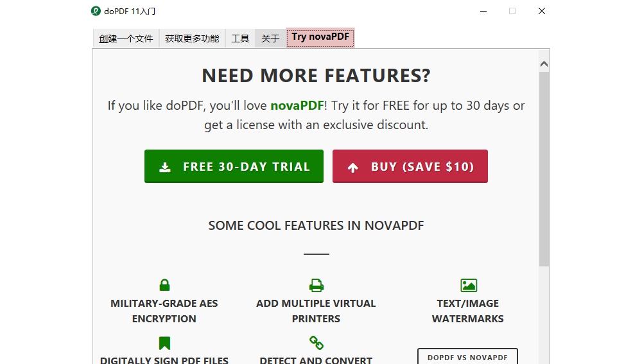
Task: Click the scrollbar up arrow
Action: tap(544, 64)
